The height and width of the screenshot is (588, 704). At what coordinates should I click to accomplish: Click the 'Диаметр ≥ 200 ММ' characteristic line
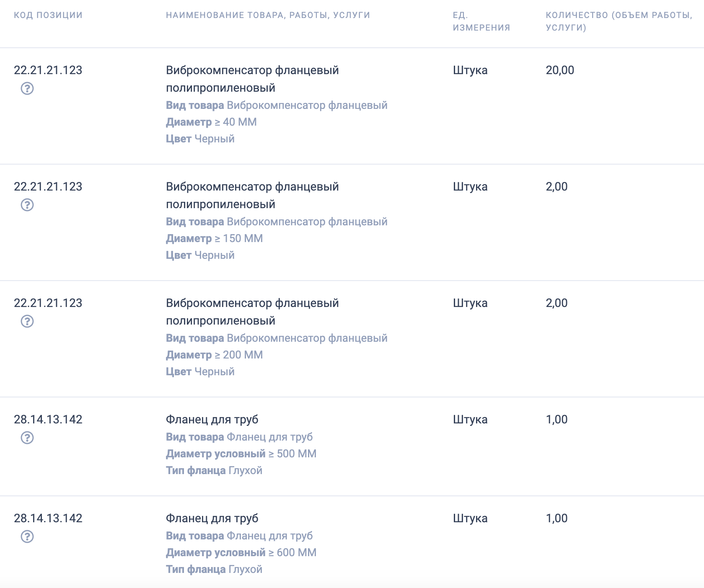(x=214, y=355)
